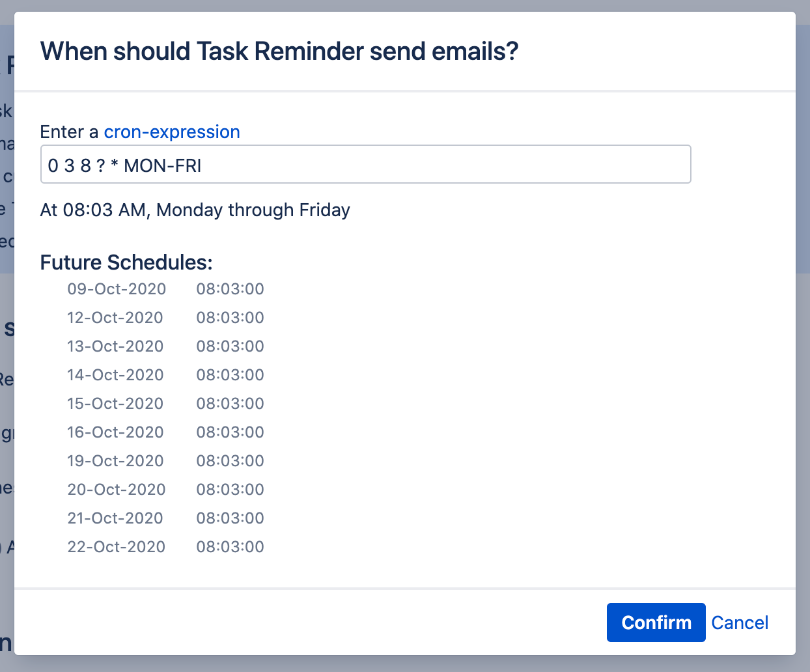
Task: Click the 13-Oct-2020 schedule date
Action: click(115, 346)
